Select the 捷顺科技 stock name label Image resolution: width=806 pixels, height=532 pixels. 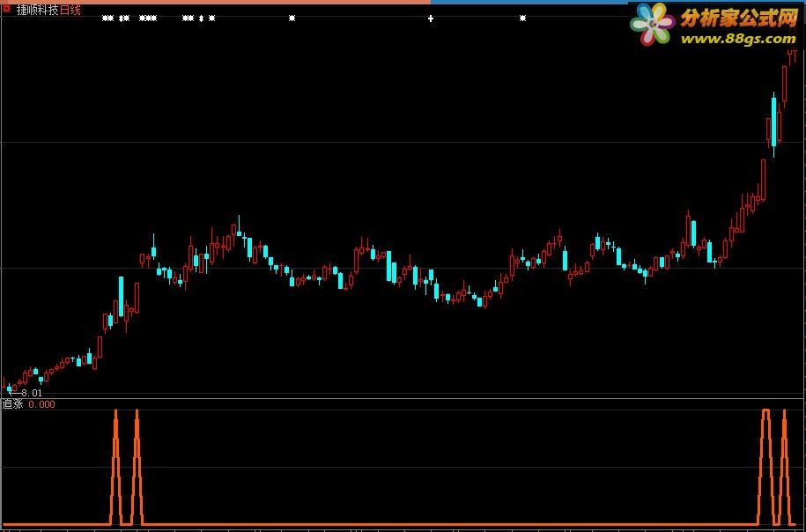click(x=38, y=10)
